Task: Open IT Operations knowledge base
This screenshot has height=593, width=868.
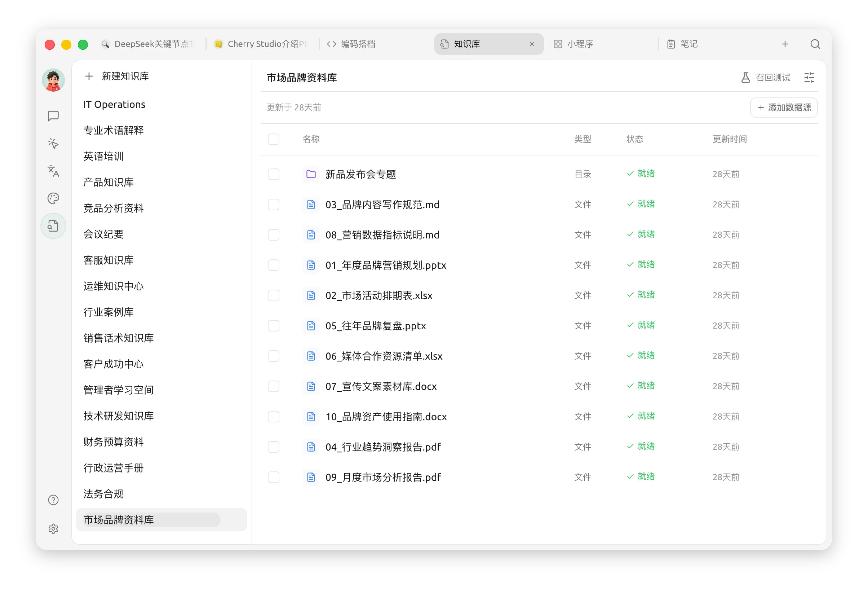Action: tap(161, 104)
